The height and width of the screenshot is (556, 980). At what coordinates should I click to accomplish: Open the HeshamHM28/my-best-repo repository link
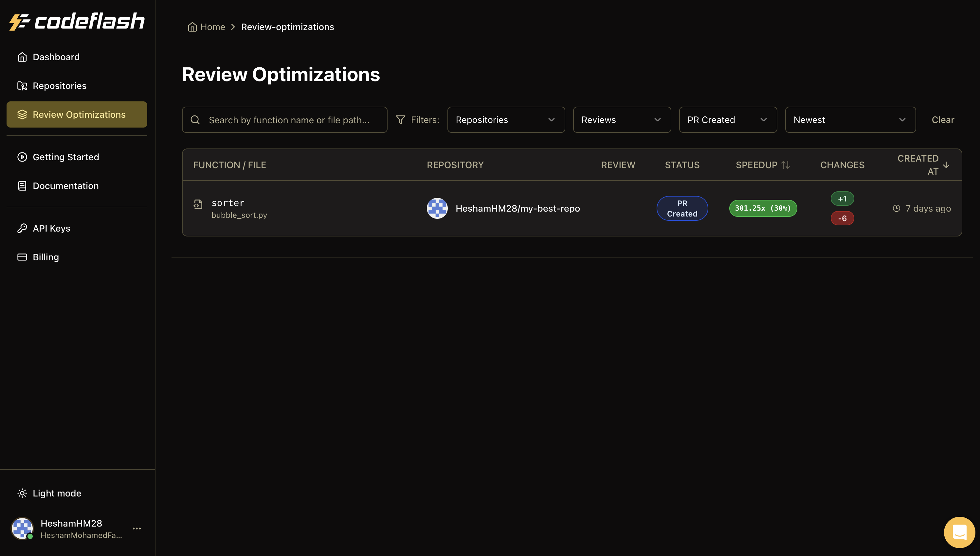[517, 208]
